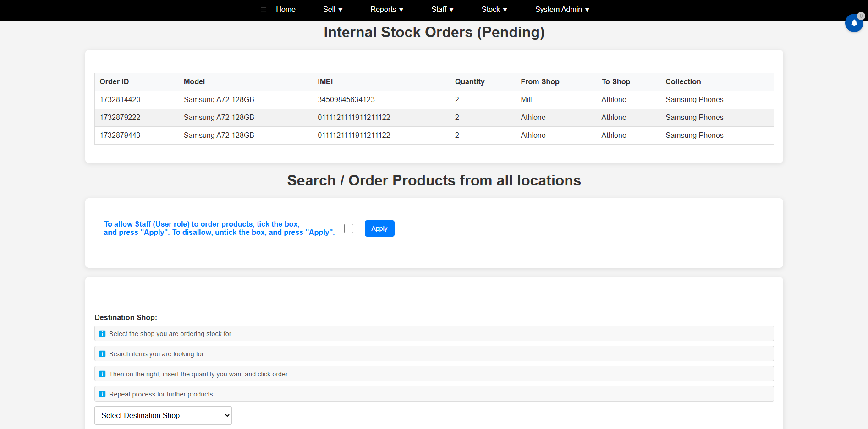
Task: Click info icon beside 'Then on the right' hint
Action: [x=102, y=374]
